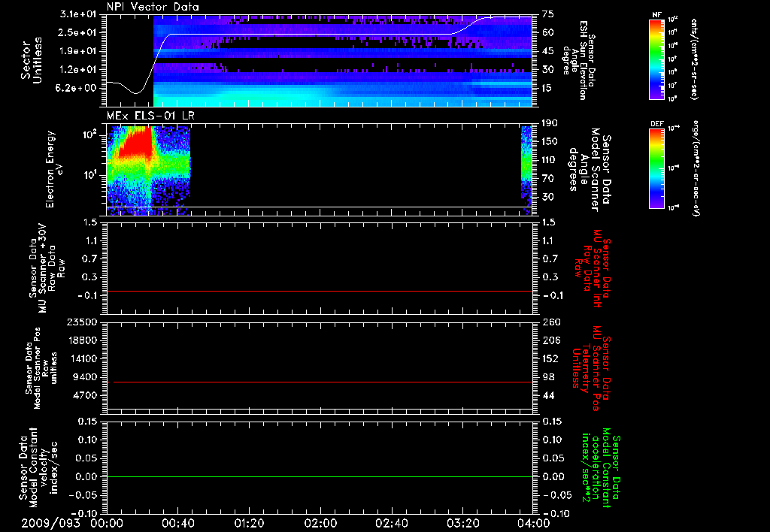Click the "98" telemetry tick value
Viewport: 770px width, 532px height.
pos(548,377)
